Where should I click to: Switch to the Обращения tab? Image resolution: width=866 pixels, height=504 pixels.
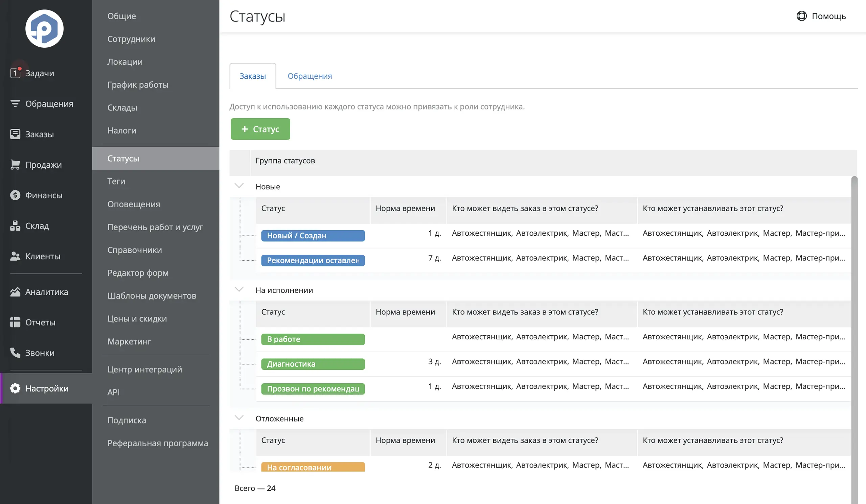(310, 76)
